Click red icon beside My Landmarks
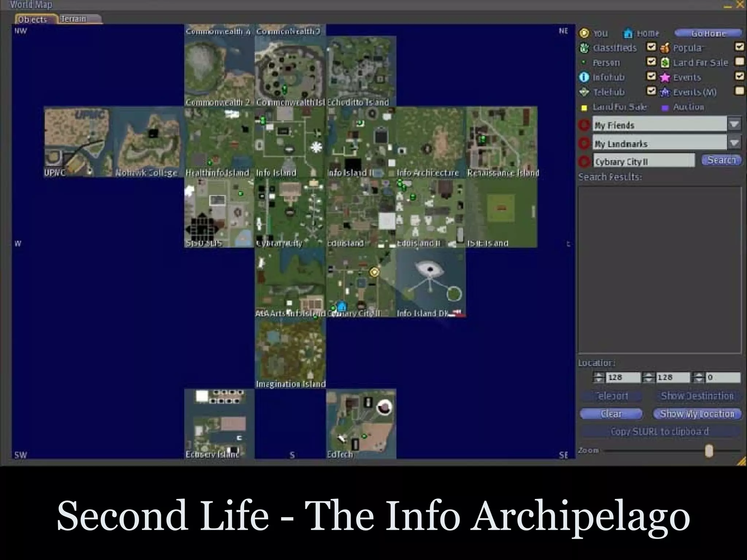The height and width of the screenshot is (560, 747). coord(584,143)
